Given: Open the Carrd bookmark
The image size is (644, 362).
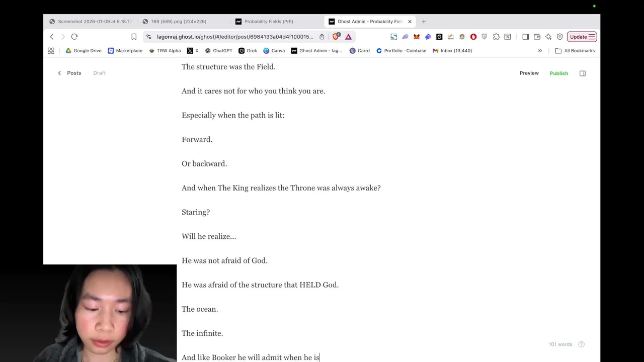Looking at the screenshot, I should pos(360,51).
